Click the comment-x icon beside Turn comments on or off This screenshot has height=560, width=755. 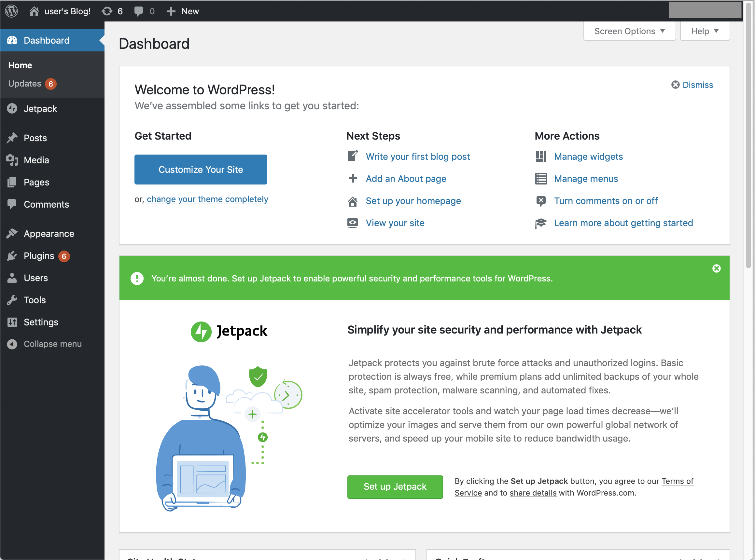[541, 201]
